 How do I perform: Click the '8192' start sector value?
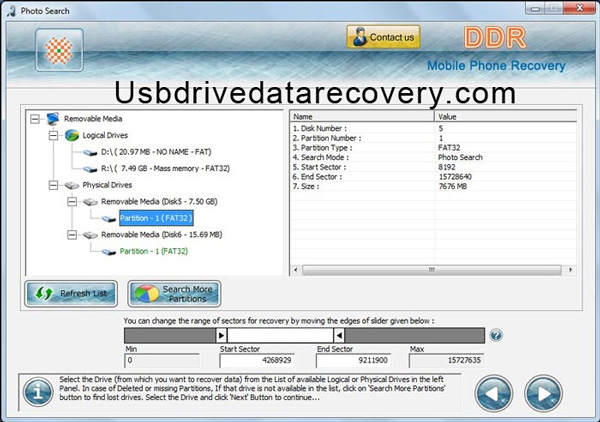coord(447,167)
